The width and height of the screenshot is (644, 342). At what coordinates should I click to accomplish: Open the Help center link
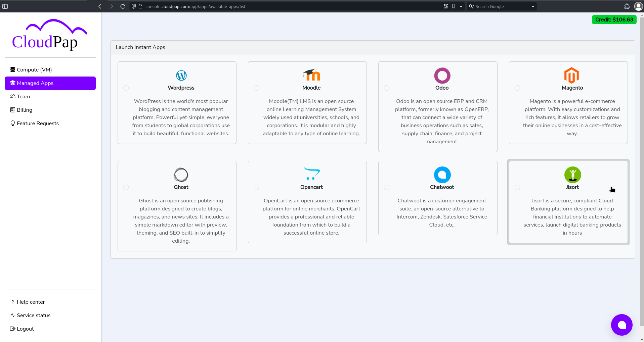tap(31, 302)
